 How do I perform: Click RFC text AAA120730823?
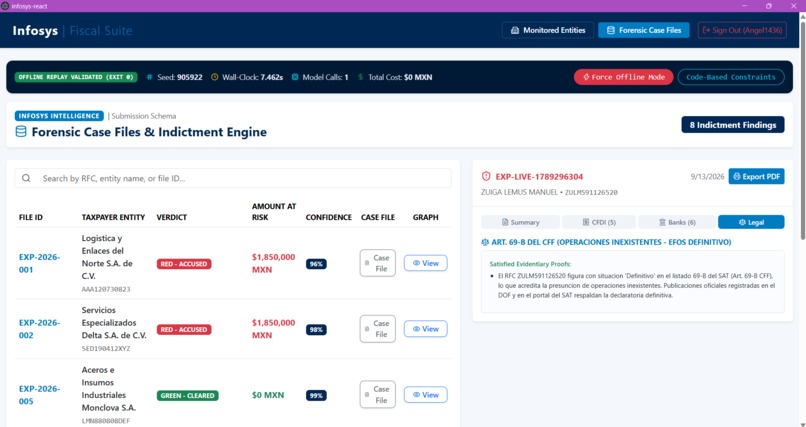point(106,289)
